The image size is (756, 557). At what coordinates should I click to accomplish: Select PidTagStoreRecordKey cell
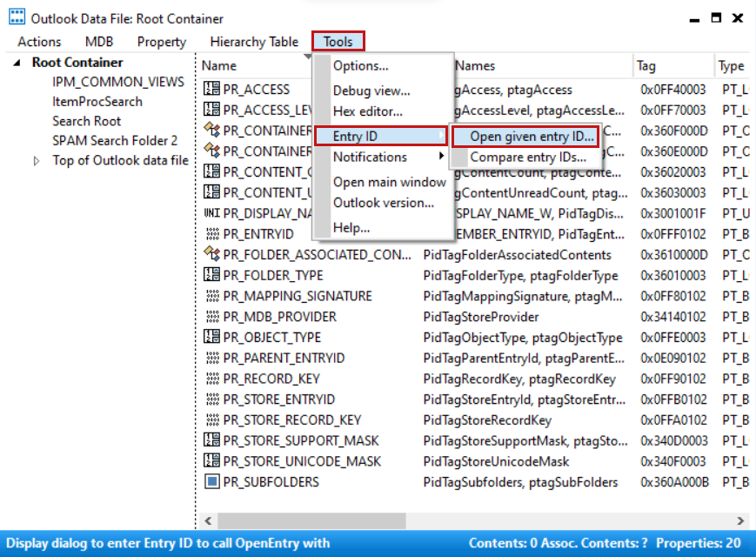pyautogui.click(x=487, y=420)
